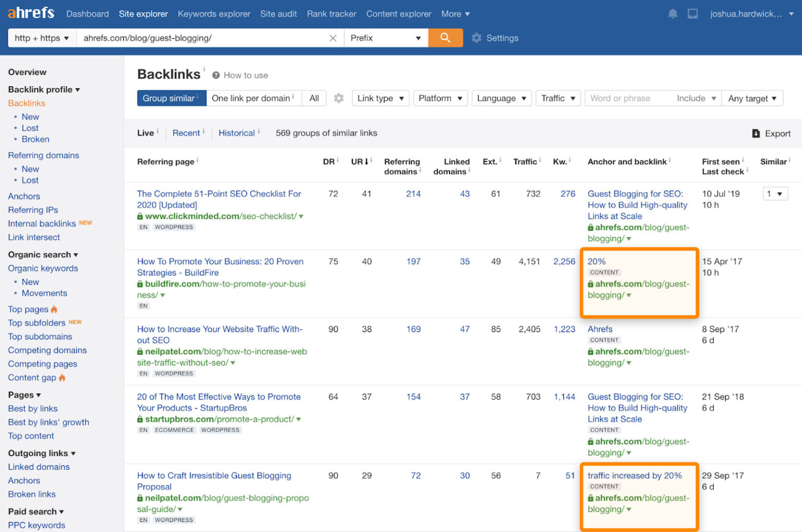Switch to the Historical tab

[x=237, y=133]
